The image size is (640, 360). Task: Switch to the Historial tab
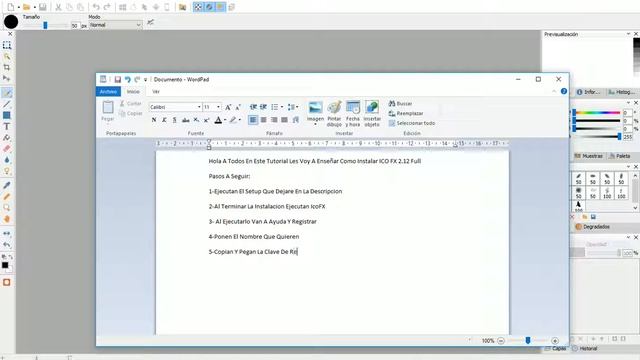click(x=585, y=349)
